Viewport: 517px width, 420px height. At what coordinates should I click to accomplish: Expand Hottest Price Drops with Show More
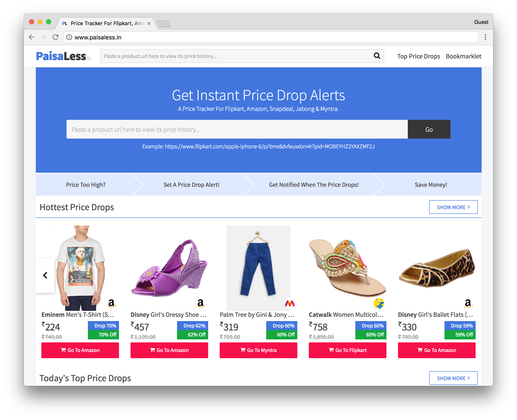[453, 207]
